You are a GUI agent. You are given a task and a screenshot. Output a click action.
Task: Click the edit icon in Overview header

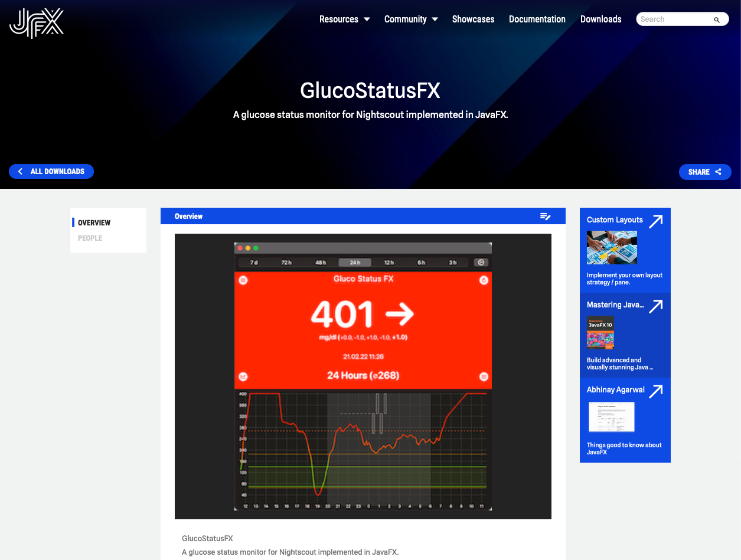click(545, 217)
